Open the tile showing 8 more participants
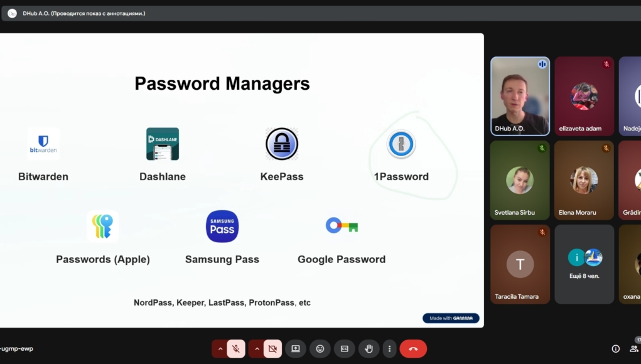Image resolution: width=641 pixels, height=364 pixels. (x=584, y=264)
